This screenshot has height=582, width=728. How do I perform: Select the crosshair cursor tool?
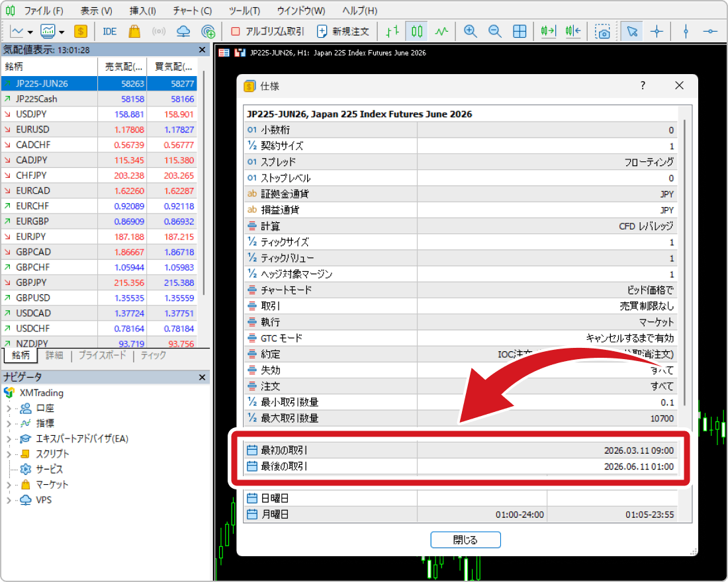click(657, 31)
